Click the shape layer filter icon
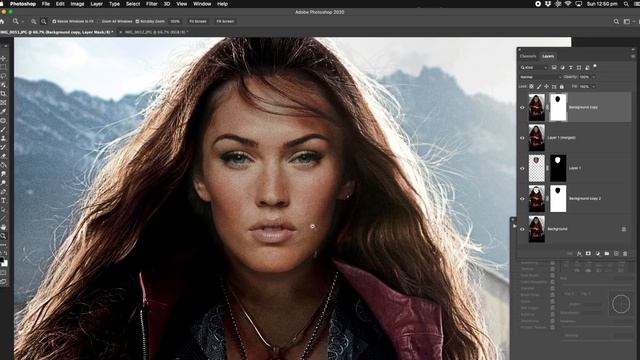 pos(578,67)
